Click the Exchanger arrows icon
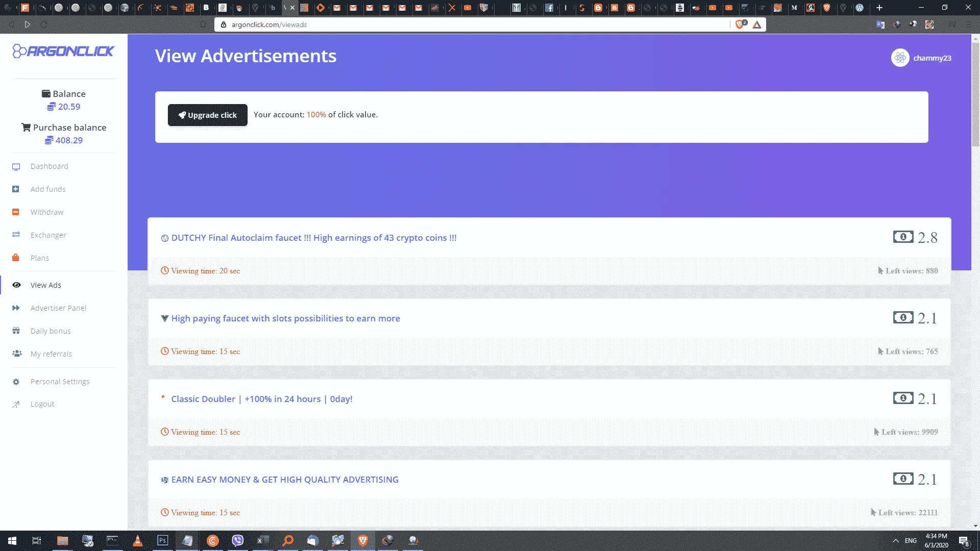 pos(16,235)
